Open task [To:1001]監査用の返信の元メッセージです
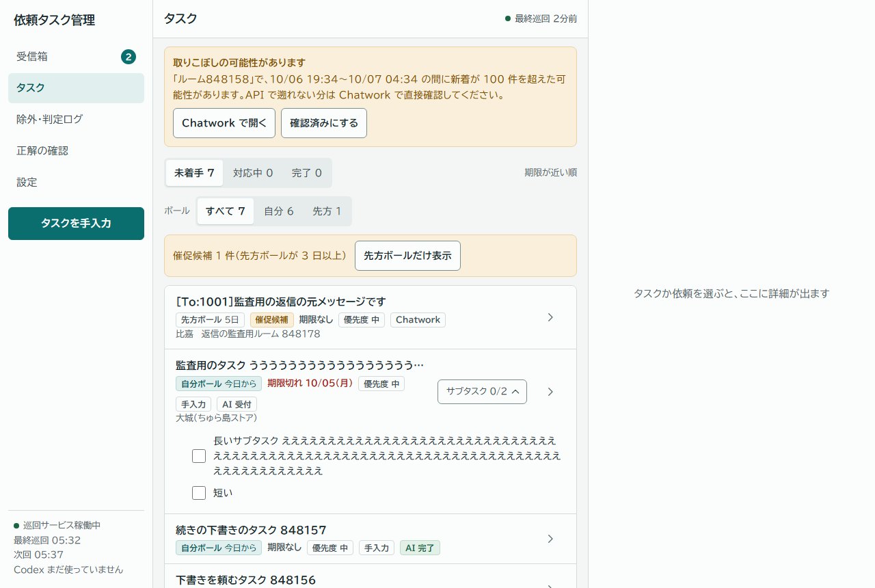The image size is (875, 588). (x=281, y=302)
